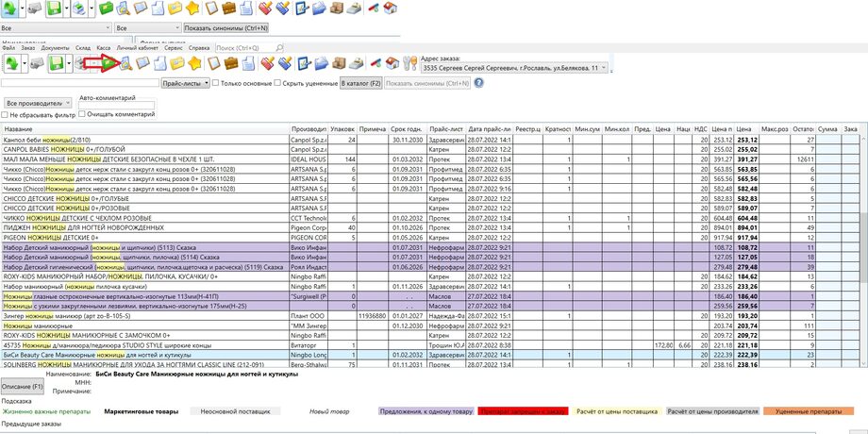Click the blue open-folder icon in main toolbar
The width and height of the screenshot is (868, 434).
[x=321, y=63]
